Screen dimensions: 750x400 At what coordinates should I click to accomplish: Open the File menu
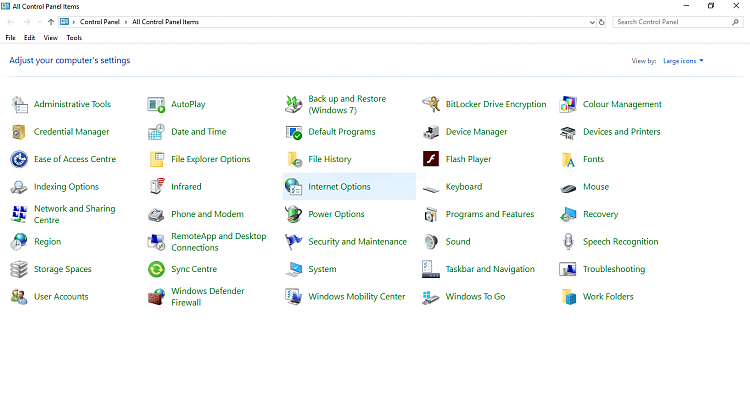11,38
